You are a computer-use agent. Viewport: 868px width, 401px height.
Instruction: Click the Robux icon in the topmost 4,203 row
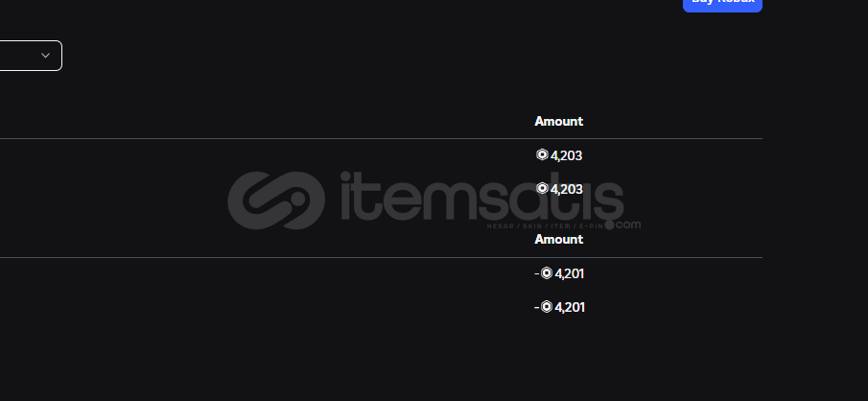(x=542, y=155)
